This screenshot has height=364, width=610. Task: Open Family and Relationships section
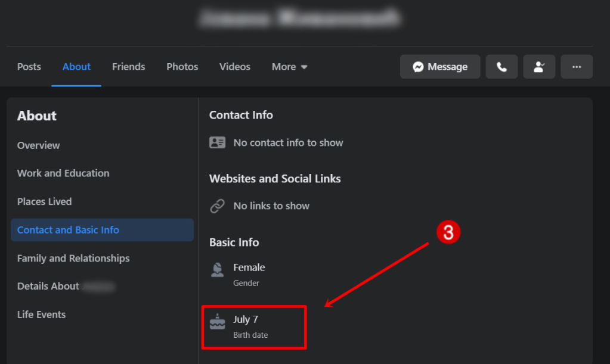(73, 259)
